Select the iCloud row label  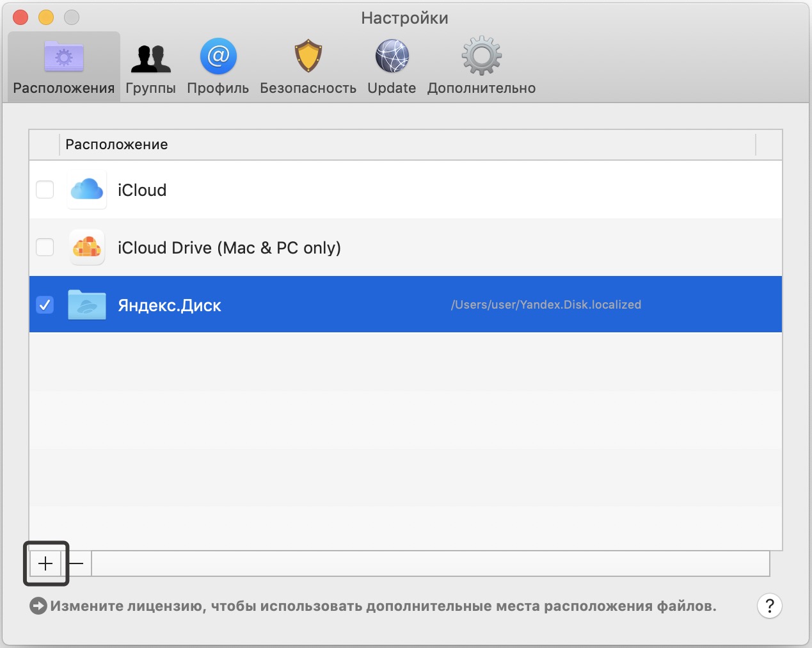[x=142, y=190]
